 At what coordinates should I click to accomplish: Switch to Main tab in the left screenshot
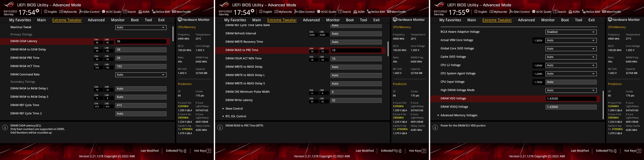pyautogui.click(x=42, y=20)
